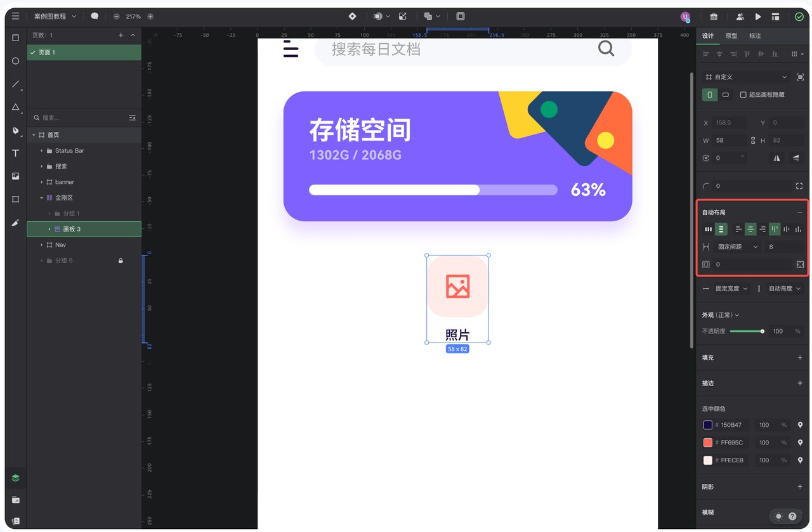
Task: Click the layers panel icon at bottom left
Action: click(x=16, y=478)
